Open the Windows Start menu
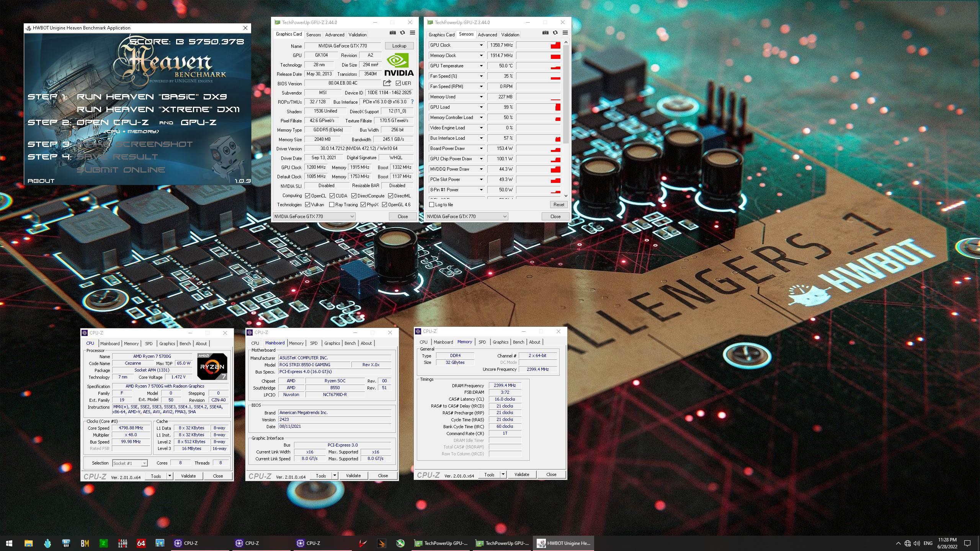The width and height of the screenshot is (980, 551). [9, 543]
